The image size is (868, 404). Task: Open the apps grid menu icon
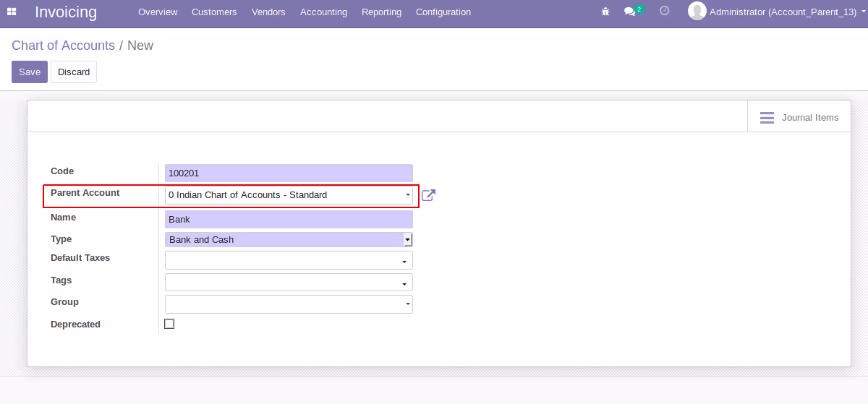point(12,12)
